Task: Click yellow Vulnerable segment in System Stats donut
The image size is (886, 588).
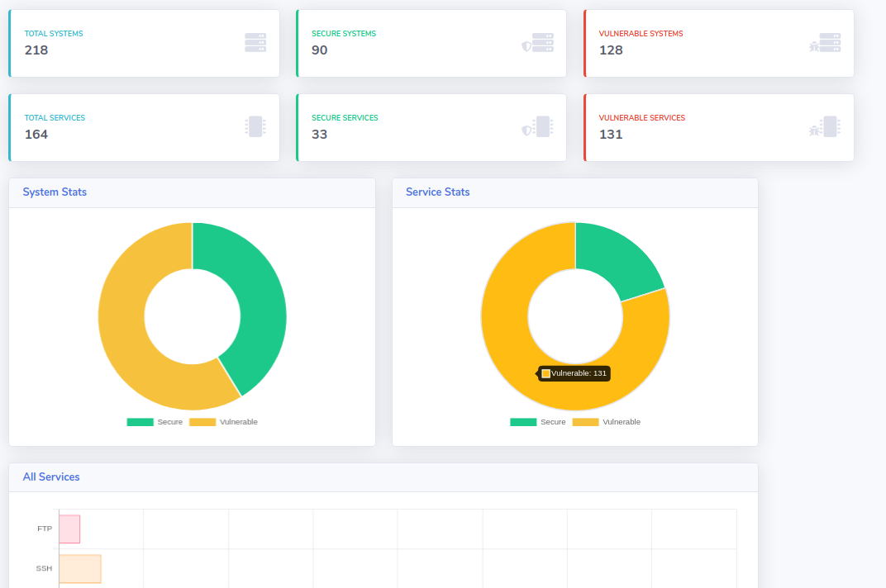Action: [x=124, y=334]
